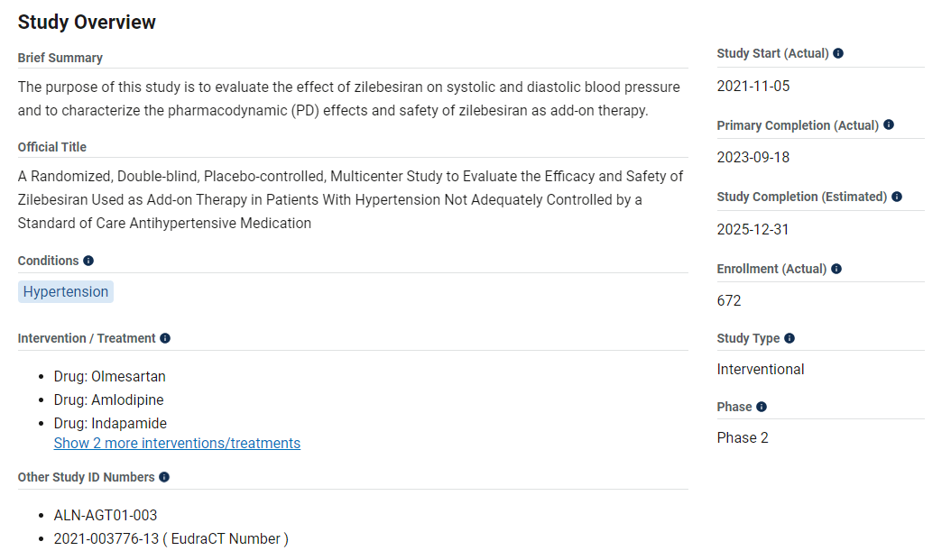Click the Drug: Indapamide list item
The height and width of the screenshot is (560, 951).
tap(110, 424)
